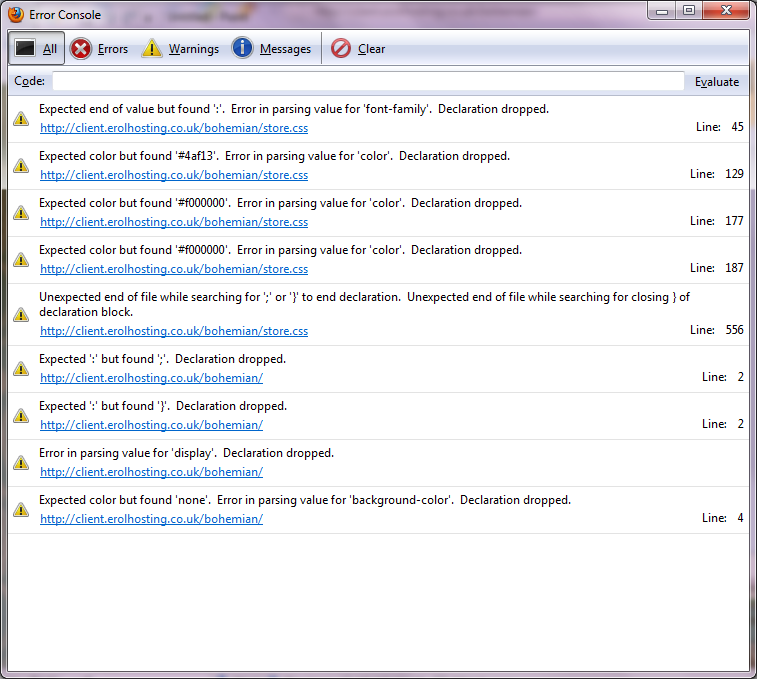Click the red Clear circle icon
This screenshot has width=757, height=679.
click(x=341, y=48)
